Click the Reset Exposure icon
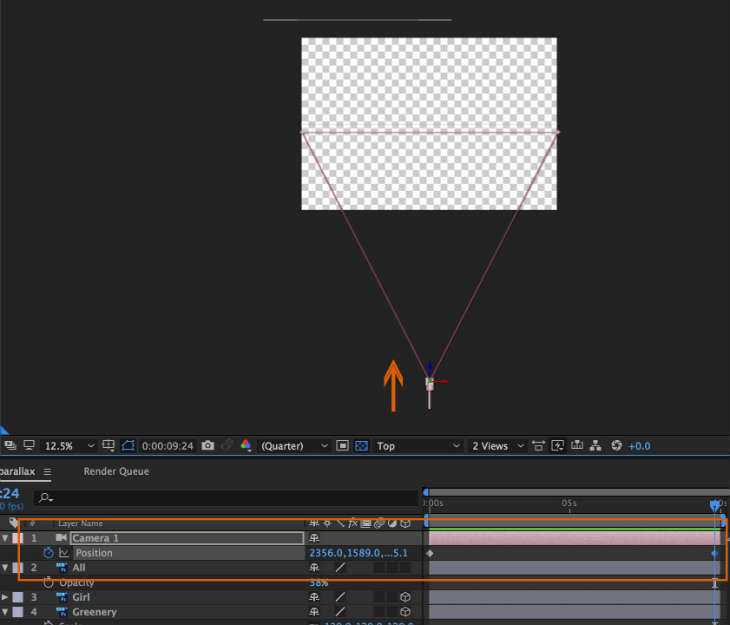The height and width of the screenshot is (625, 730). tap(616, 446)
